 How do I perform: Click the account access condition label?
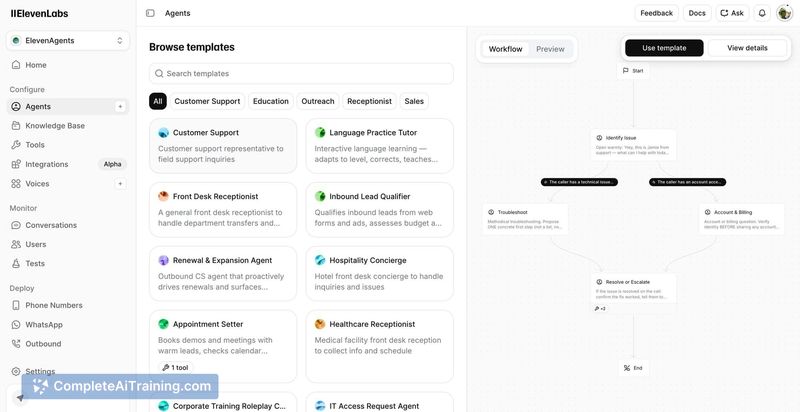(x=687, y=182)
